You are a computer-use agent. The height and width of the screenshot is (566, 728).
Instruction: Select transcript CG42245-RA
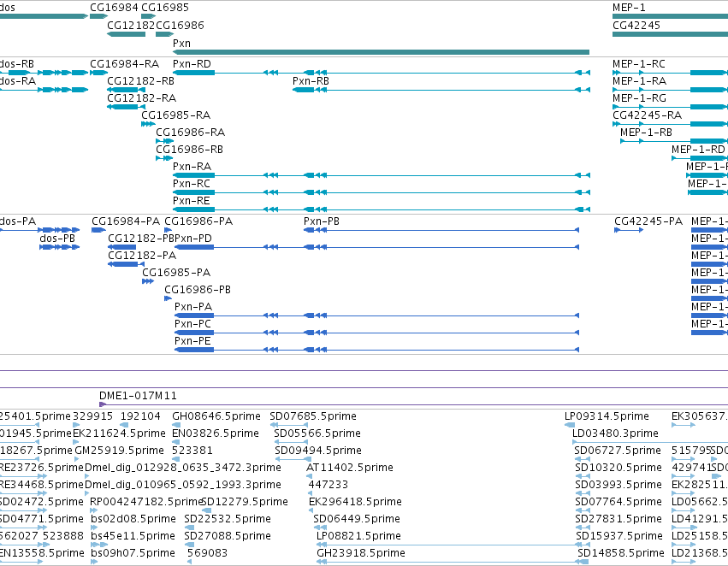pos(670,124)
